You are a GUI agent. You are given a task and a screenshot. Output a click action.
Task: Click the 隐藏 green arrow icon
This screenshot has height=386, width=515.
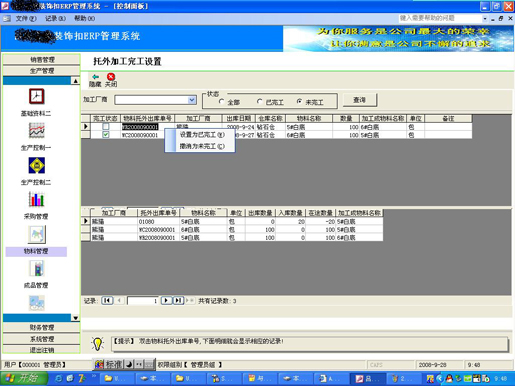96,77
